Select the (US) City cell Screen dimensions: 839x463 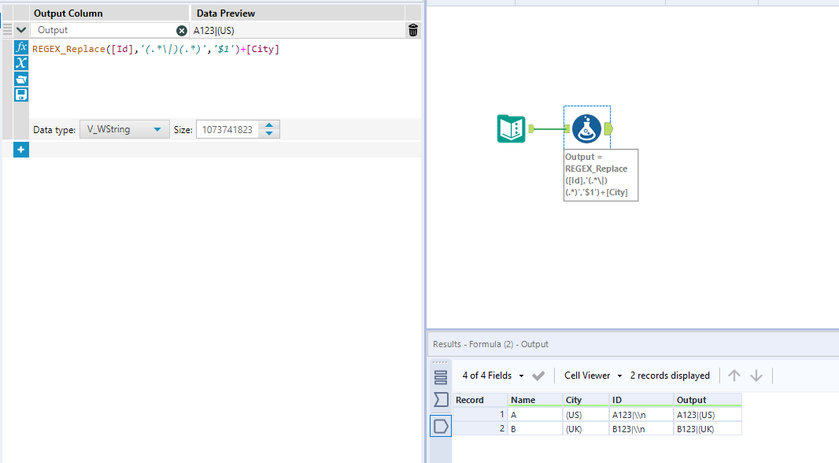(x=585, y=415)
